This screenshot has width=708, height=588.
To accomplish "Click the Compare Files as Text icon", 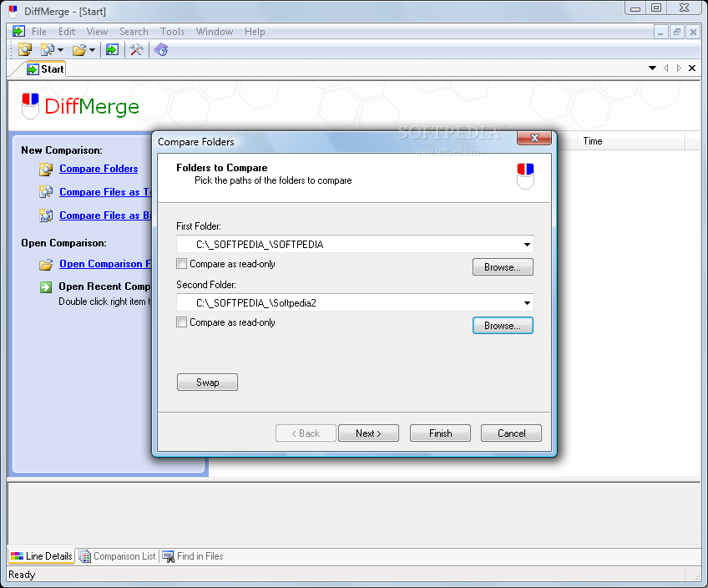I will pyautogui.click(x=46, y=192).
